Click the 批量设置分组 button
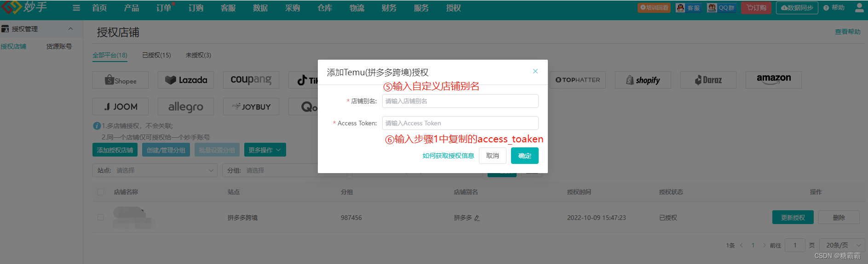This screenshot has width=868, height=264. pos(217,150)
